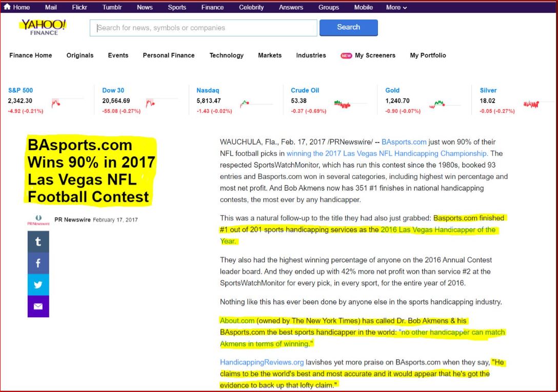
Task: Select the Personal Finance tab
Action: [x=169, y=55]
